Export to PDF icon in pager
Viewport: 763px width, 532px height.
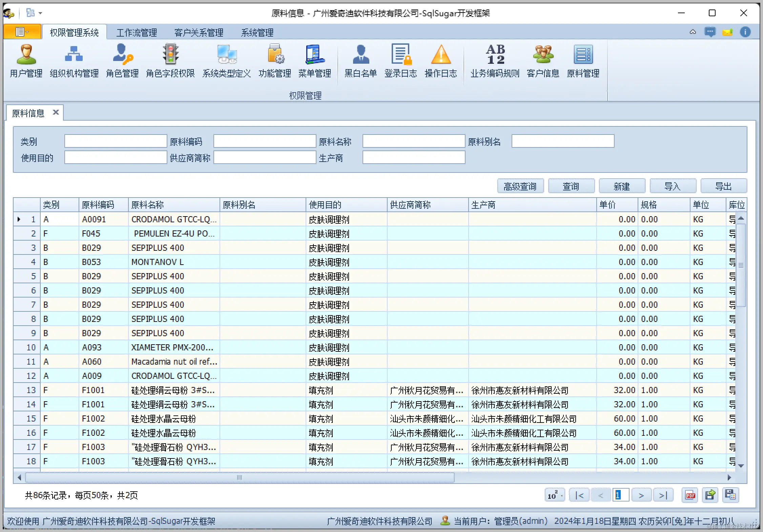point(690,495)
